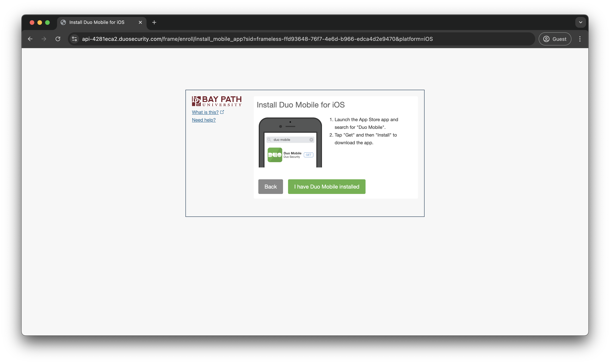Close the Install Duo Mobile tab
Screen dimensions: 610x364
[140, 22]
